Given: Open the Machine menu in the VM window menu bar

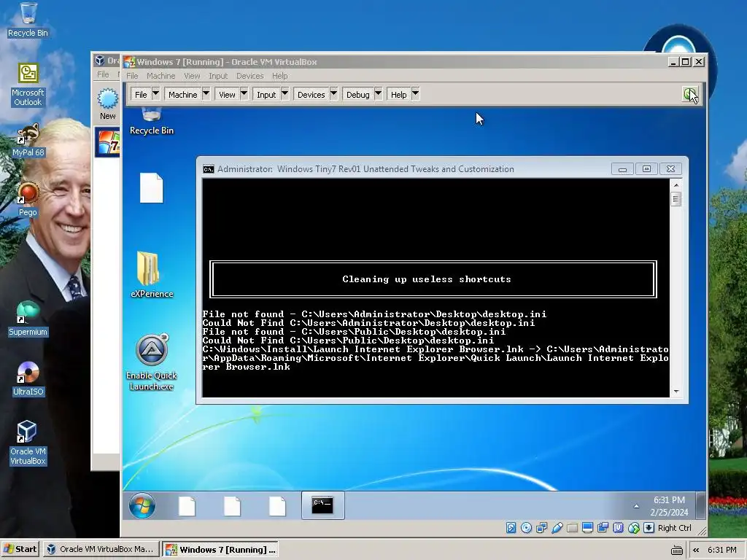Looking at the screenshot, I should pos(160,76).
